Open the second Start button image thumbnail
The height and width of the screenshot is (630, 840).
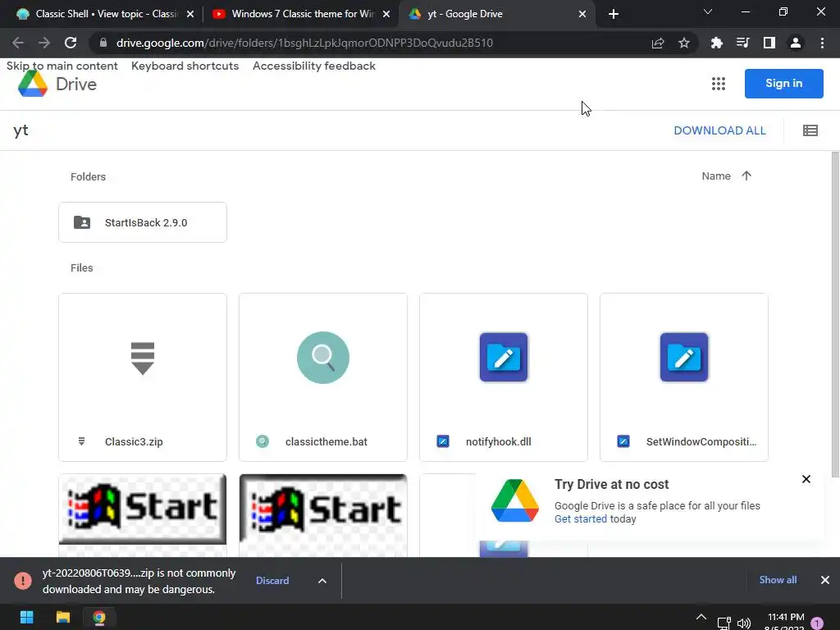(323, 509)
